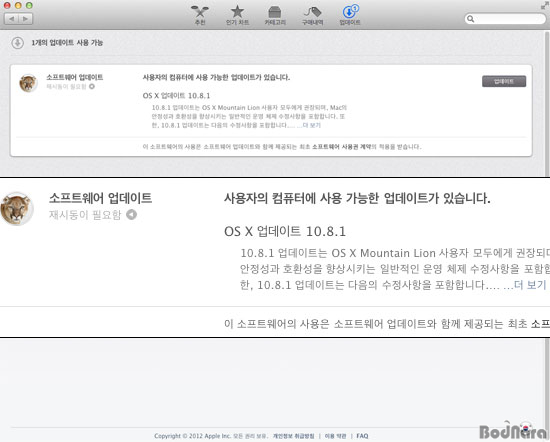The height and width of the screenshot is (442, 550).
Task: Open the 카테고리 (Categories) tab
Action: pos(275,15)
